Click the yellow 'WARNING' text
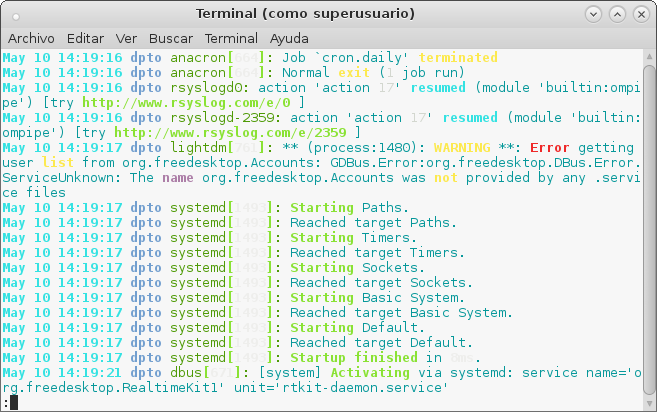This screenshot has width=657, height=412. point(462,148)
